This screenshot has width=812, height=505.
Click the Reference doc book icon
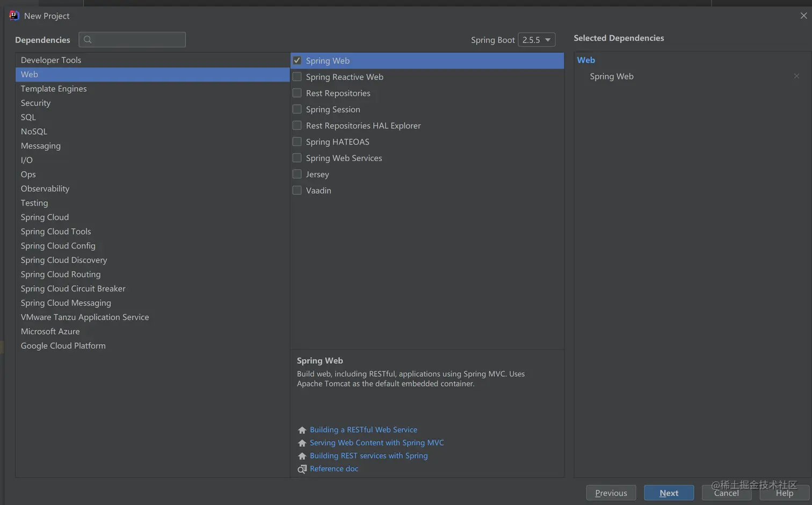[x=302, y=469]
